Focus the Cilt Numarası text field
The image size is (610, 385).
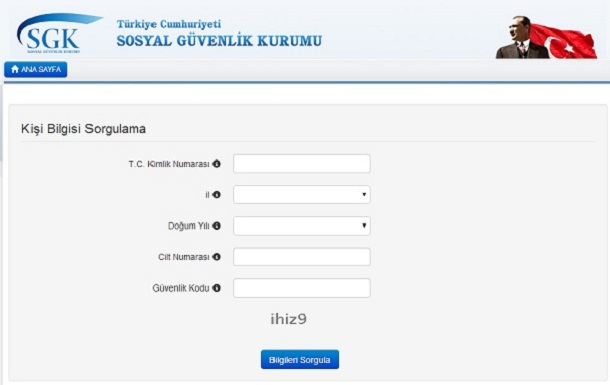[301, 257]
